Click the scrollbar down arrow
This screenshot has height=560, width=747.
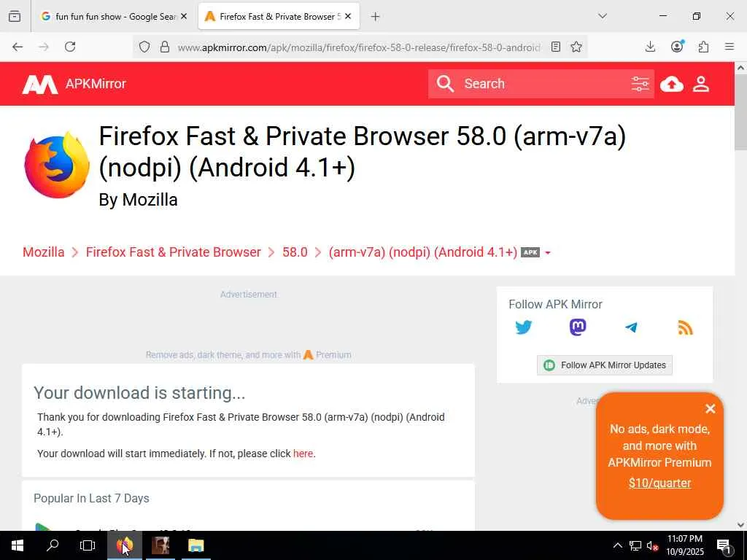(741, 525)
